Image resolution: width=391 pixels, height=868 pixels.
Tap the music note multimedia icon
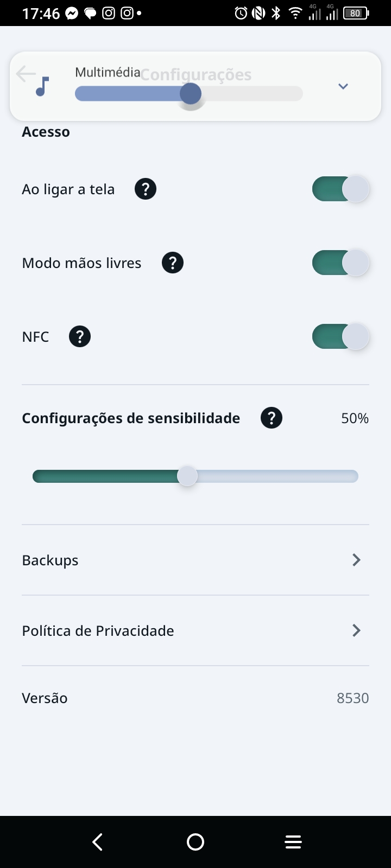point(42,86)
